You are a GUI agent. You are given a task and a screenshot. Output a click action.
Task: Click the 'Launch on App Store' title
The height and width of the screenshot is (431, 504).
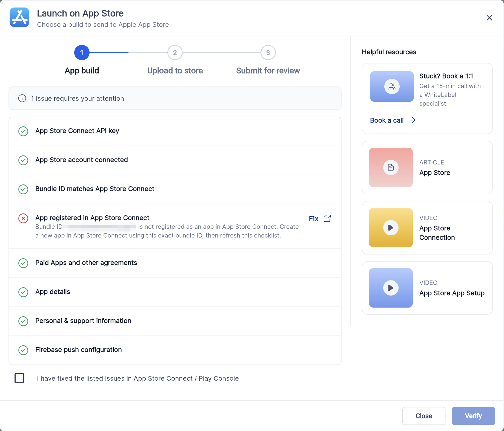pos(80,13)
